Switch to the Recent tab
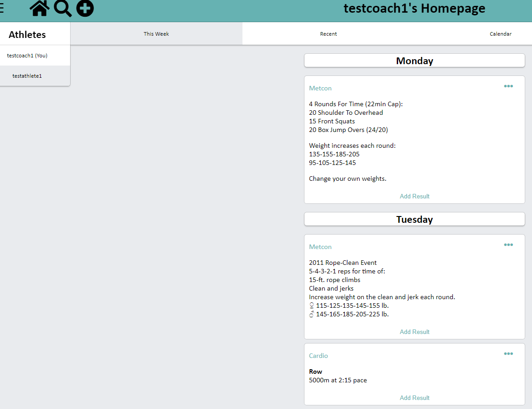Screen dimensions: 532x409 coord(328,34)
